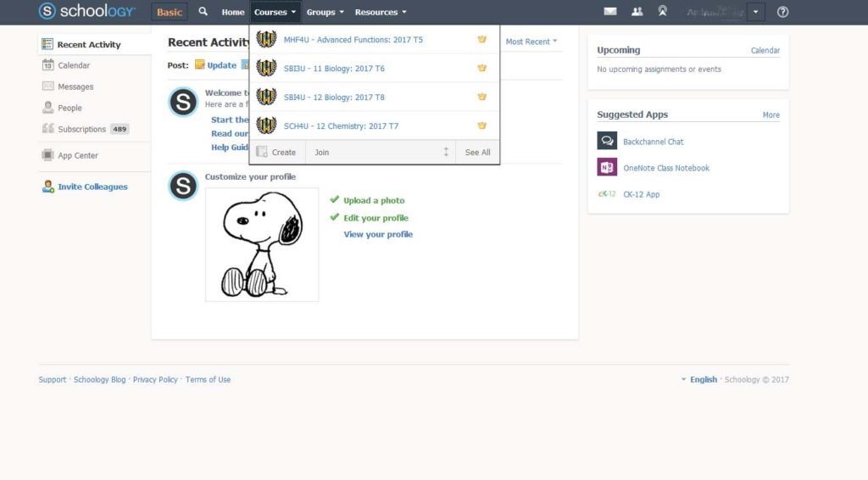Viewport: 868px width, 480px height.
Task: Click the OneNote Class Notebook icon
Action: 607,167
